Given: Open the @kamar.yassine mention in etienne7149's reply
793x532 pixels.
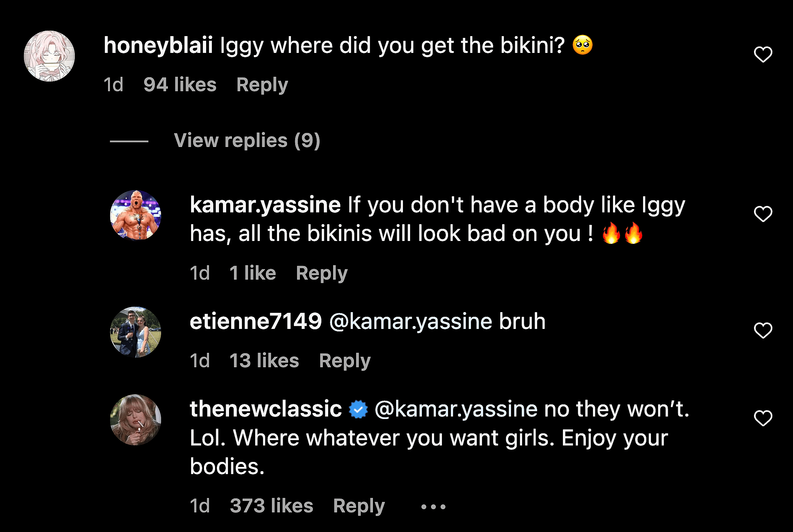Looking at the screenshot, I should tap(411, 321).
